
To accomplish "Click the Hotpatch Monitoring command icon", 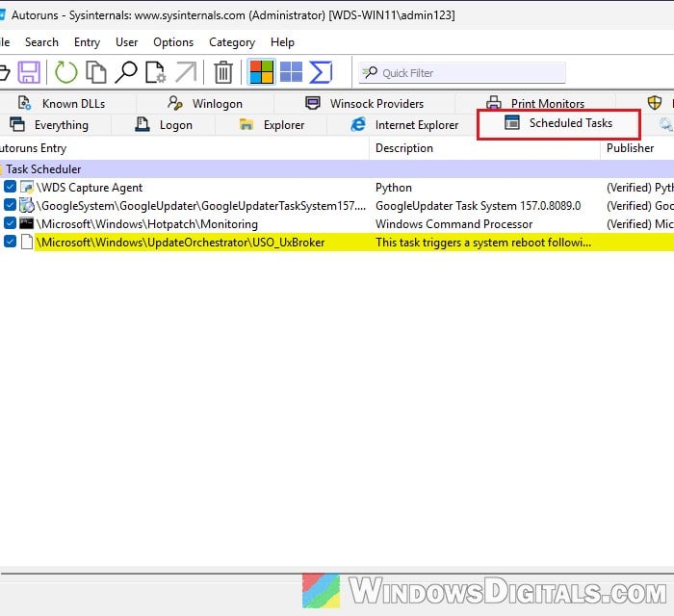I will point(27,223).
